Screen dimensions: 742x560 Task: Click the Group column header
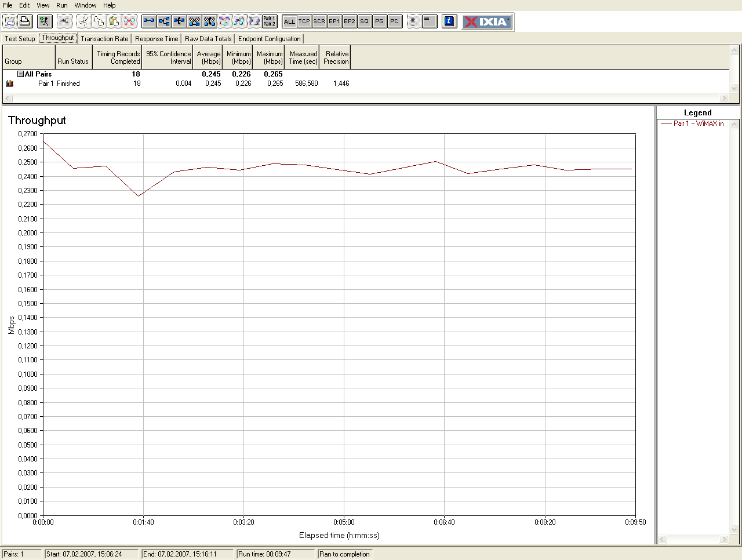pyautogui.click(x=29, y=57)
